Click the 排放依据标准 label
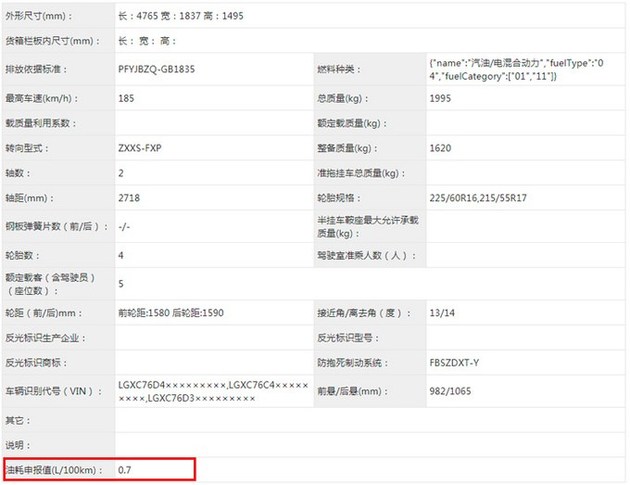 pos(36,69)
